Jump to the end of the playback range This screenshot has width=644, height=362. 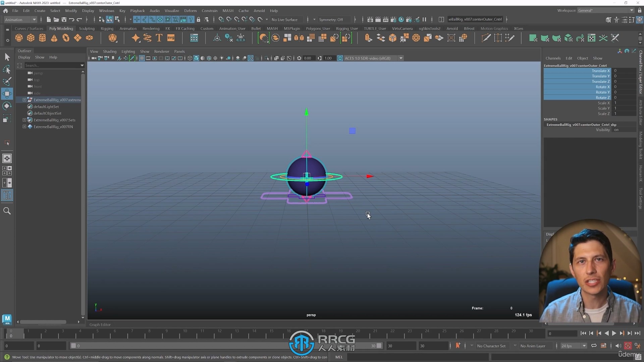click(x=637, y=333)
